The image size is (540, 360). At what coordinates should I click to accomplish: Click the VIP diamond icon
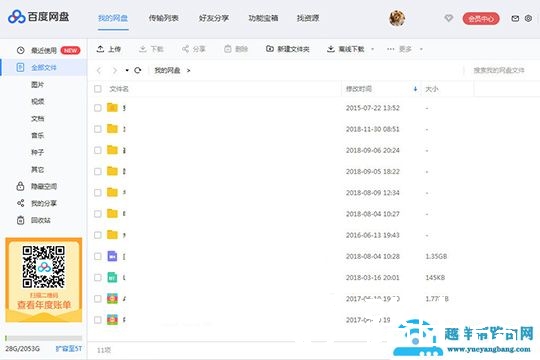448,18
